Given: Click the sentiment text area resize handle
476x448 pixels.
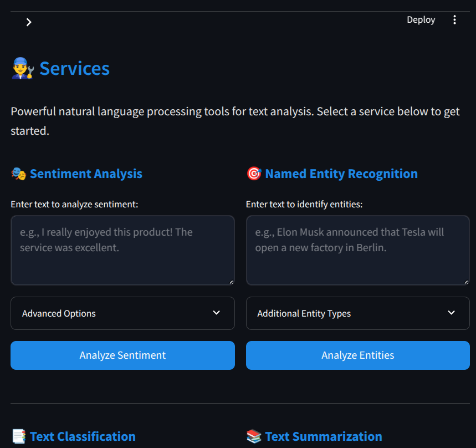Looking at the screenshot, I should (x=231, y=282).
